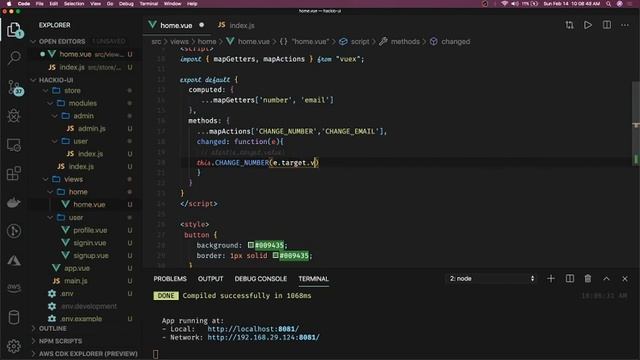Viewport: 640px width, 360px height.
Task: Expand the OUTLINE section
Action: (x=53, y=329)
